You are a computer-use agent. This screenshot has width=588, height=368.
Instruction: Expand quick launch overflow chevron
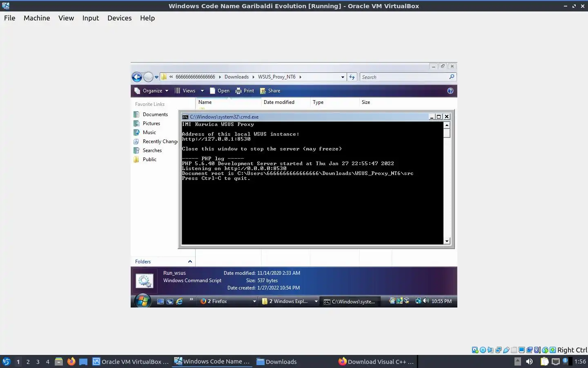pyautogui.click(x=191, y=300)
